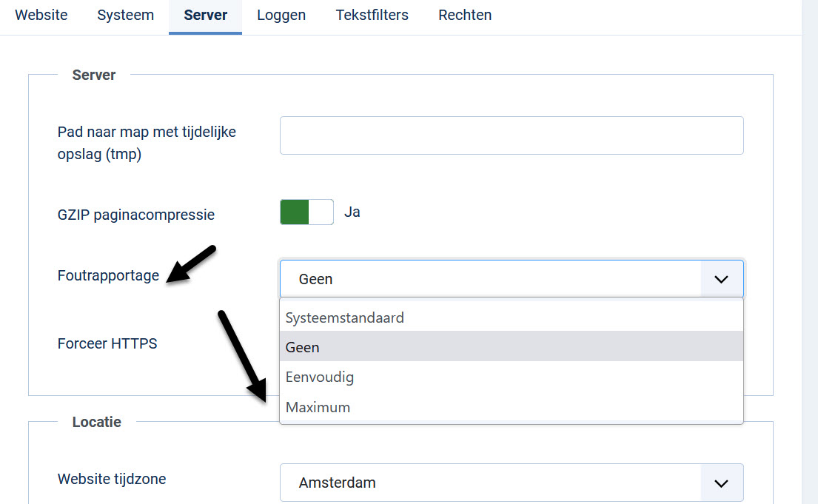Collapse the Foutrapportage dropdown chevron
818x504 pixels.
tap(721, 279)
